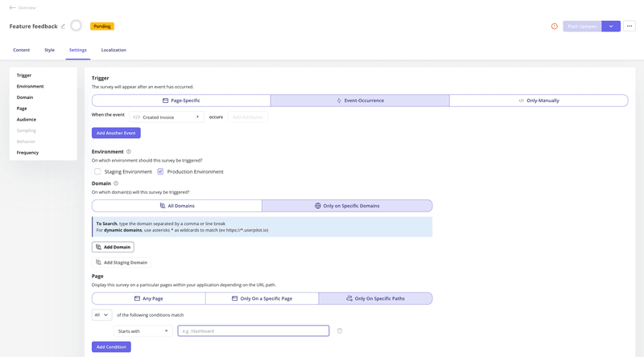The height and width of the screenshot is (357, 644).
Task: Click the Add Staging Domain button
Action: point(122,263)
